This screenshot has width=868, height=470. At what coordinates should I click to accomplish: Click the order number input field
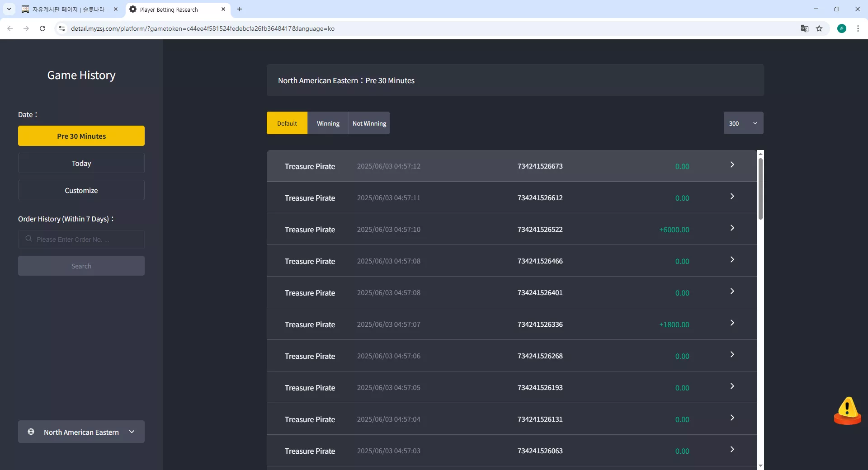point(81,239)
